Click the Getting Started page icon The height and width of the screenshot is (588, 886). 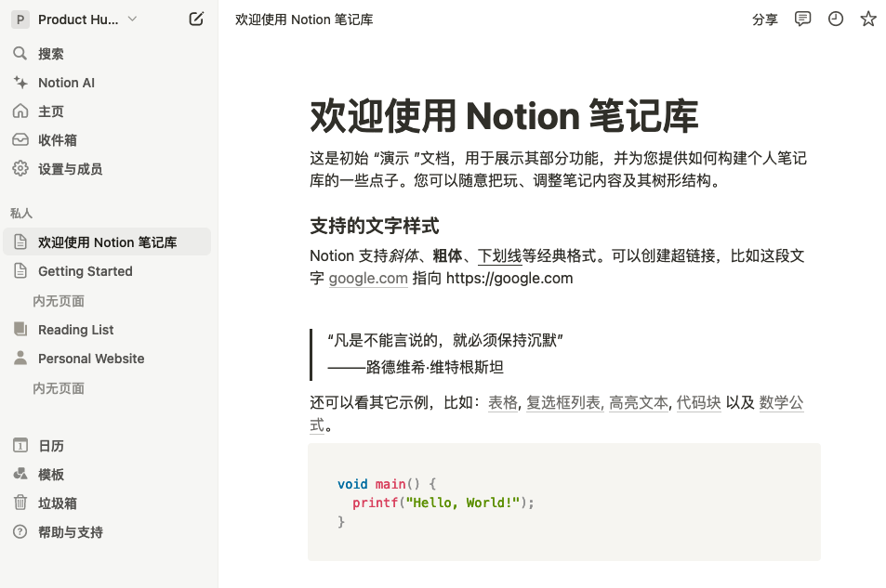coord(20,270)
